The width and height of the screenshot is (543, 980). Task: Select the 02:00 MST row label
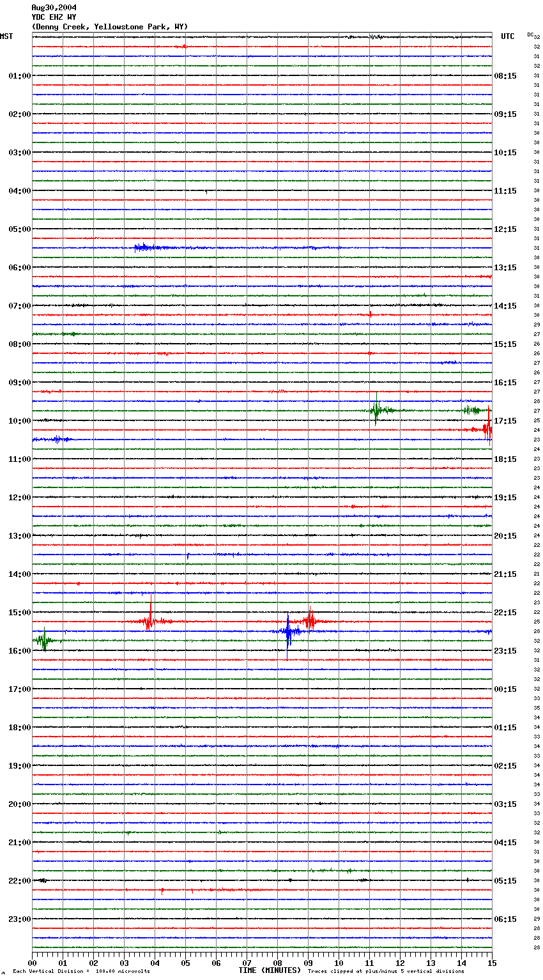[x=19, y=114]
